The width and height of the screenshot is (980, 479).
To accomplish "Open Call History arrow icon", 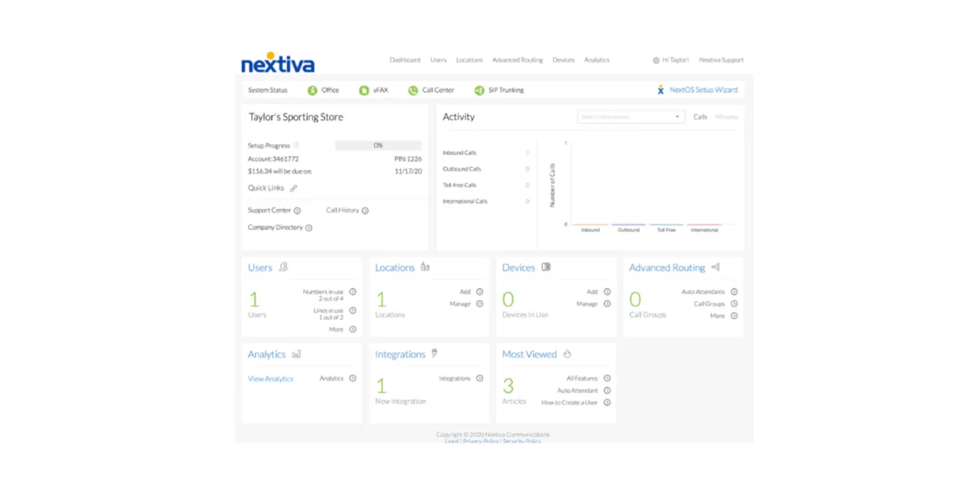I will pyautogui.click(x=366, y=211).
